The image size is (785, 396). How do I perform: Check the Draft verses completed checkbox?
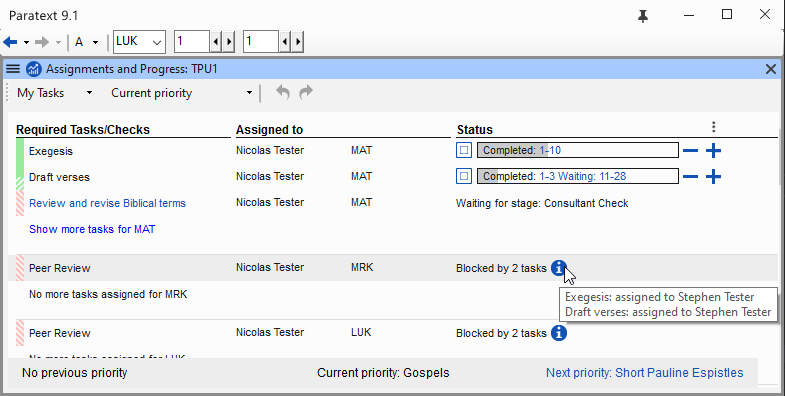point(464,176)
